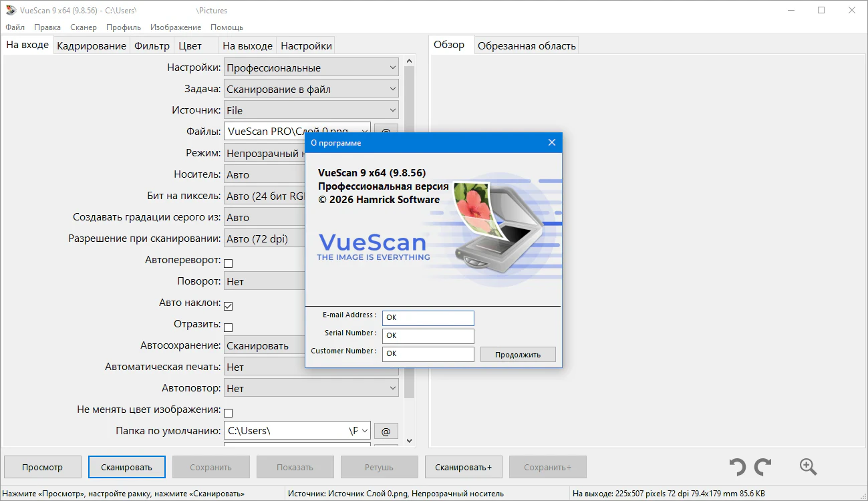Click the Сканировать button in bottom bar
Viewport: 868px width, 501px height.
tap(127, 467)
